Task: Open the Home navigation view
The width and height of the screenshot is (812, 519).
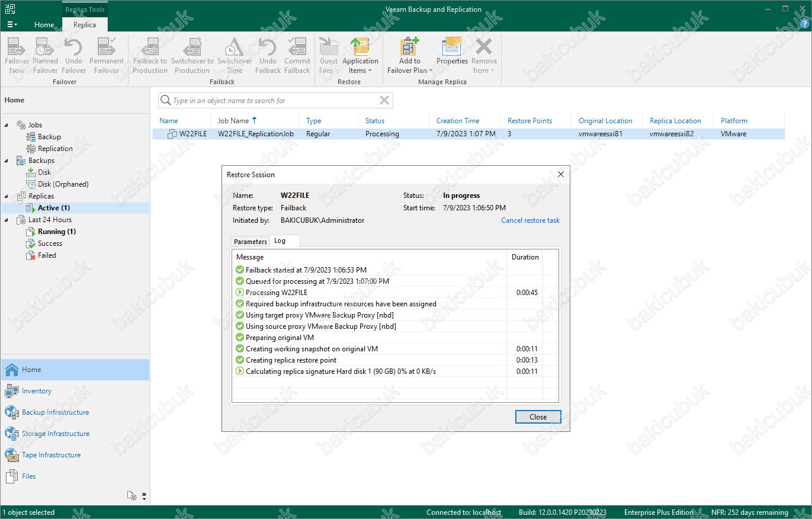Action: point(75,370)
